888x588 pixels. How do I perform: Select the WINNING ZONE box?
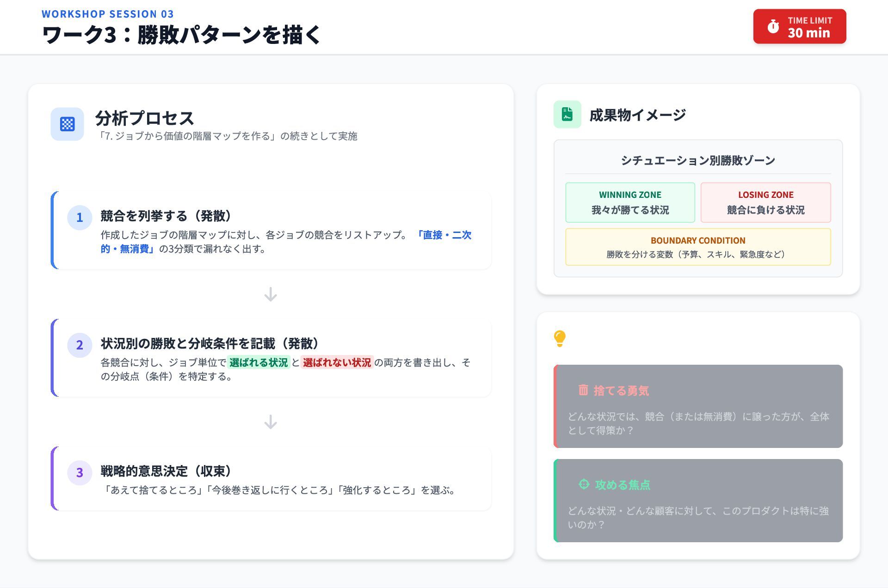click(630, 202)
